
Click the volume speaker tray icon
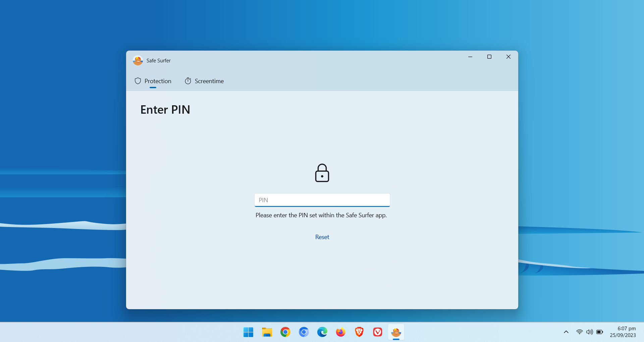[589, 332]
